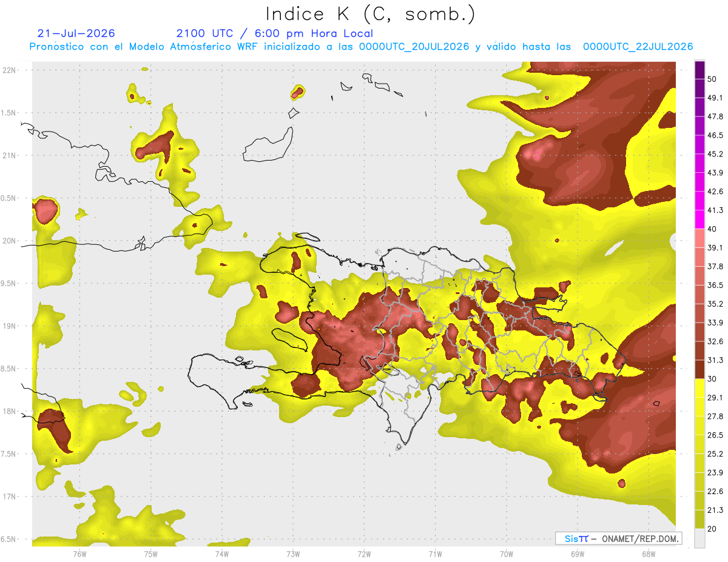Click the 68W longitude label
This screenshot has width=728, height=562.
pos(649,554)
